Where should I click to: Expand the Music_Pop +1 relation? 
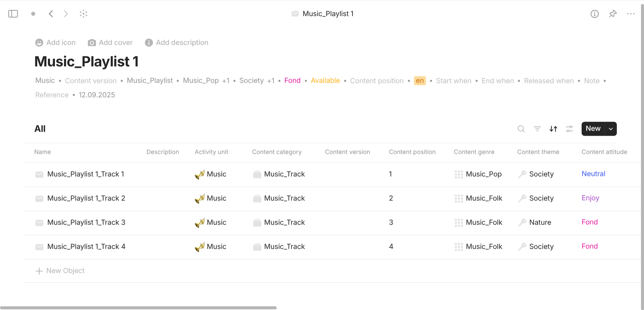(226, 81)
